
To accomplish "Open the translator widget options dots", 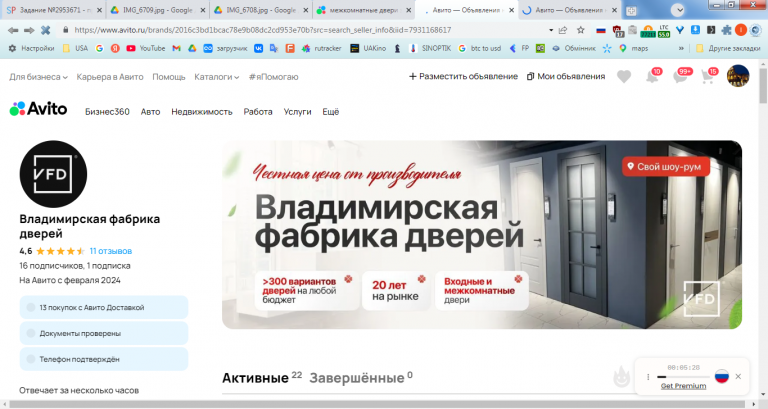I will click(648, 377).
